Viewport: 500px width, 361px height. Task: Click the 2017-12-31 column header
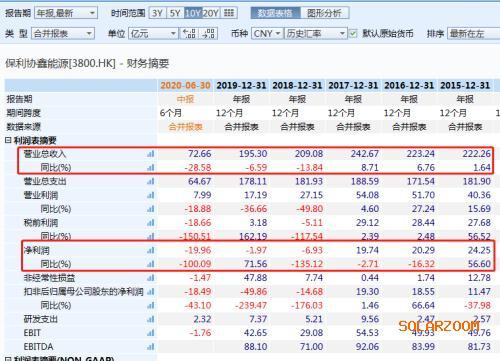click(x=353, y=85)
